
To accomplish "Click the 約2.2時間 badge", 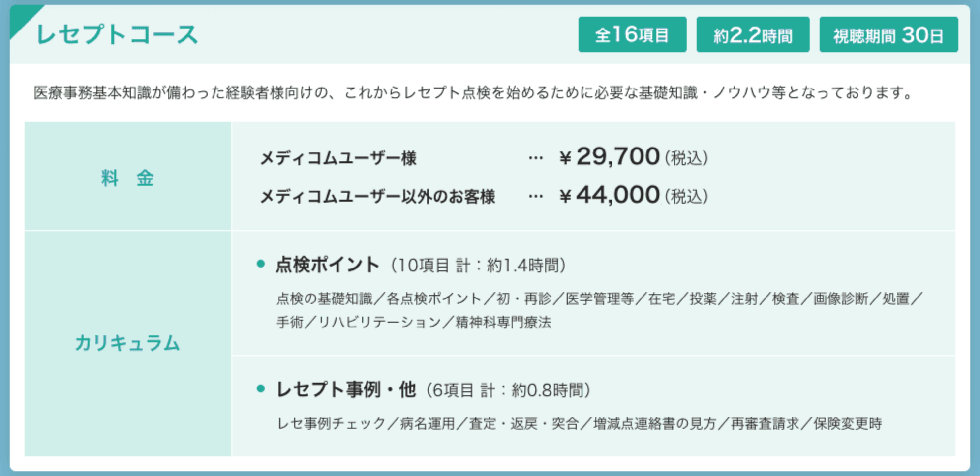I will [x=752, y=34].
